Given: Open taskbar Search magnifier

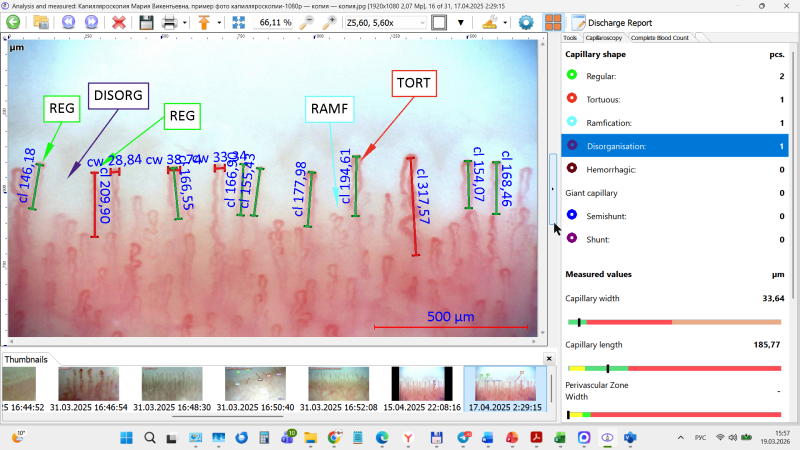Looking at the screenshot, I should [149, 437].
